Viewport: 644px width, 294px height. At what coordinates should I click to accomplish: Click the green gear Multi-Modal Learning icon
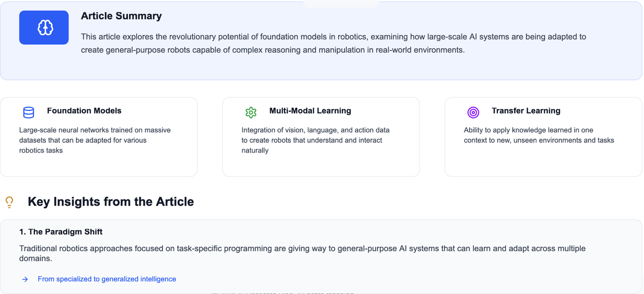coord(251,112)
